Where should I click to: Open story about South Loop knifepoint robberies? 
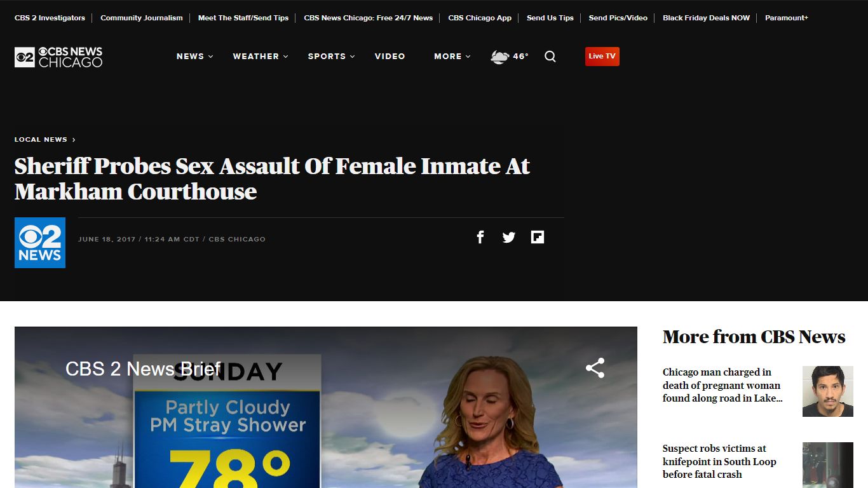(x=719, y=461)
